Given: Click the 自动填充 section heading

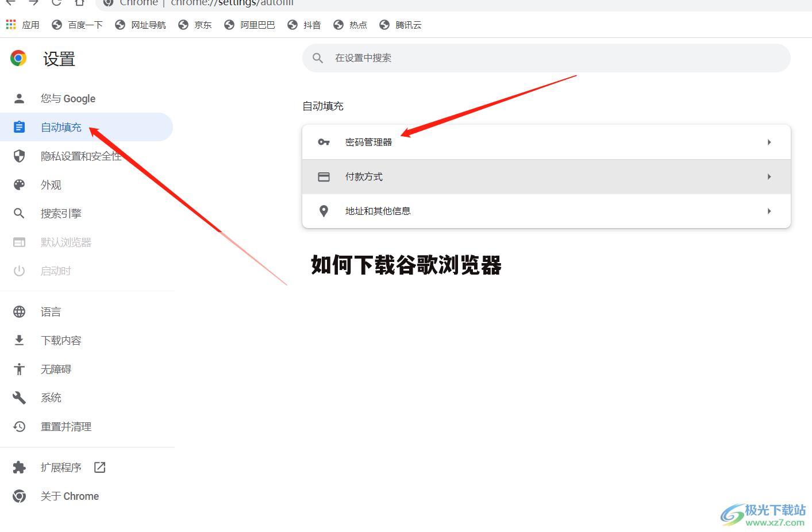Looking at the screenshot, I should pos(323,106).
